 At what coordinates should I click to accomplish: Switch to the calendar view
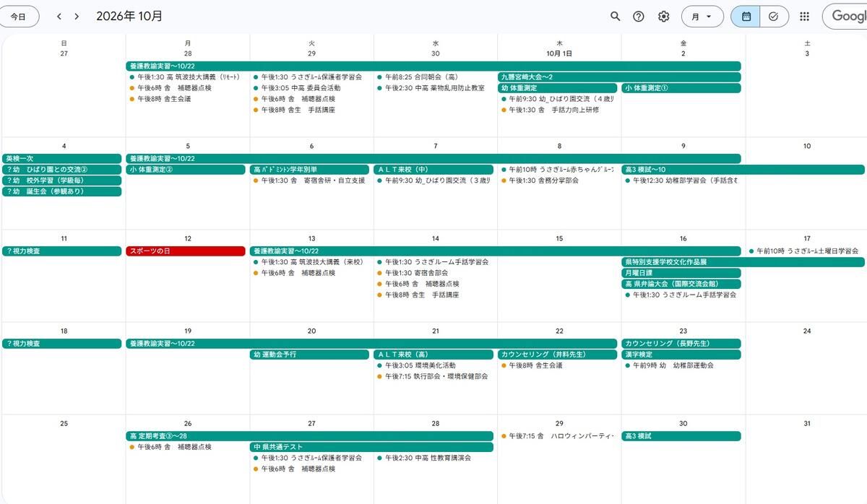746,17
